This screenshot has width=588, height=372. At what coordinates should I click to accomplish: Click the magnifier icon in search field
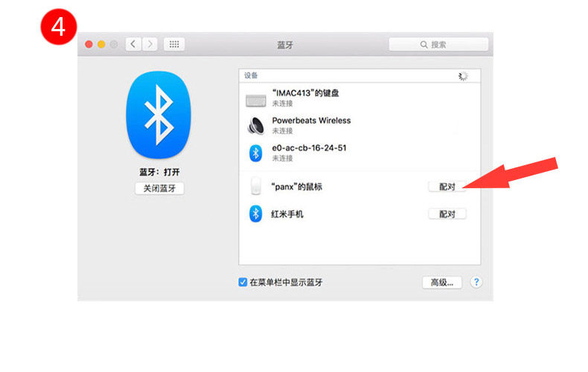(x=424, y=45)
